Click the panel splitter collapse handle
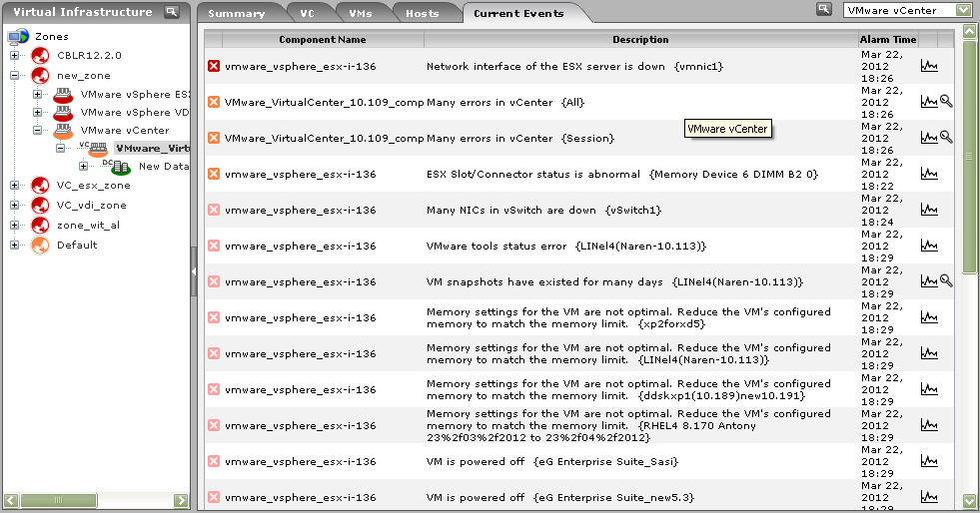The width and height of the screenshot is (980, 513). (194, 271)
